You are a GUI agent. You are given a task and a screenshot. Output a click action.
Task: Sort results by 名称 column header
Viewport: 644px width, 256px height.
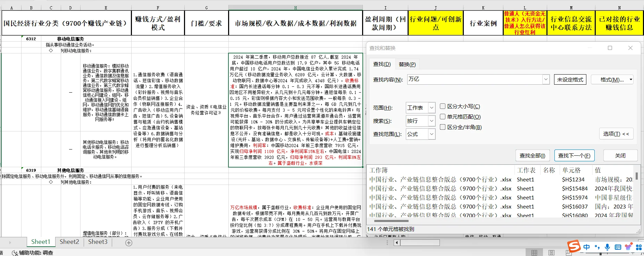click(x=550, y=170)
